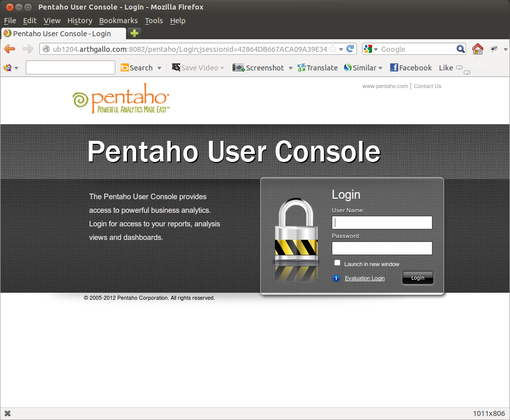Open the www.pentaho.com link
Image resolution: width=510 pixels, height=420 pixels.
(385, 86)
